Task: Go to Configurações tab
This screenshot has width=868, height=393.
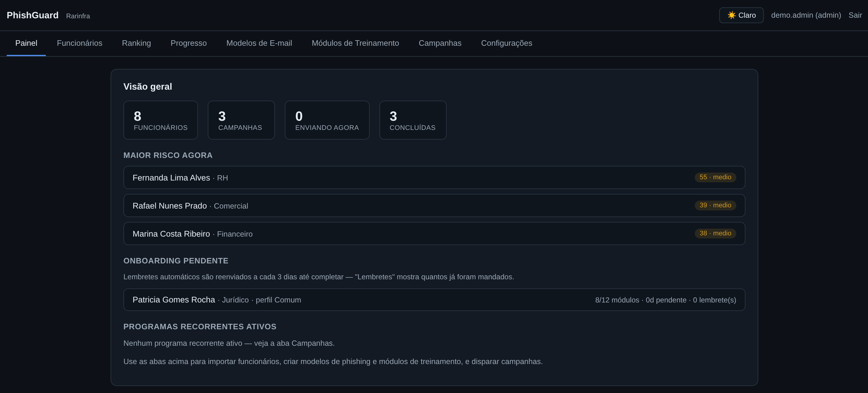Action: pos(506,43)
